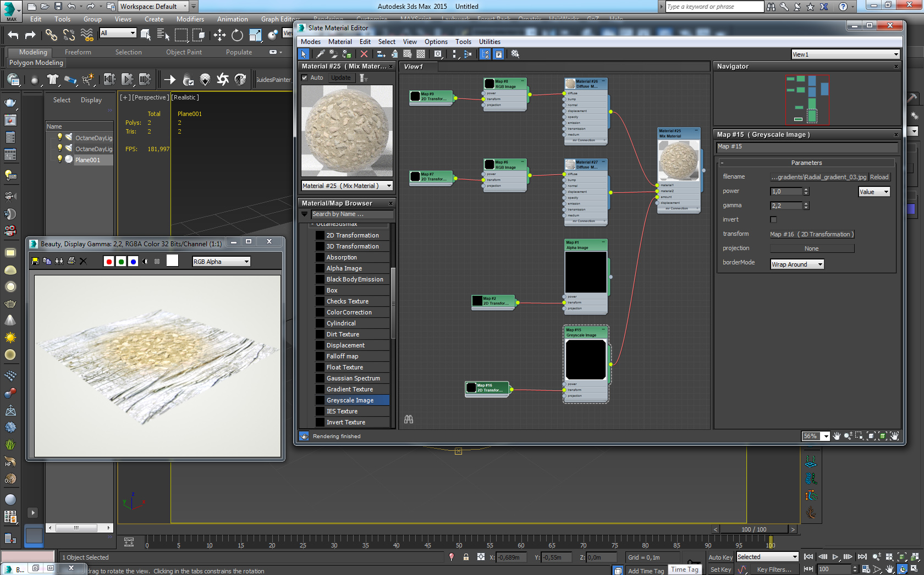Click the Clone Rendered Frame Window icon

tap(59, 262)
